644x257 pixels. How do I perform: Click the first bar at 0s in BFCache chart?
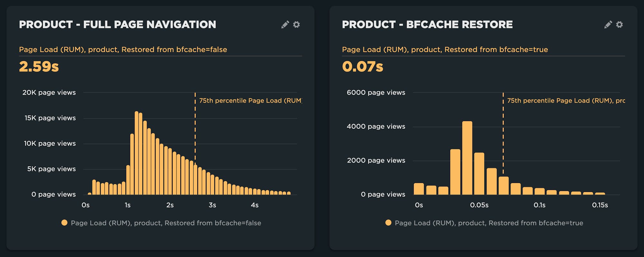coord(419,189)
